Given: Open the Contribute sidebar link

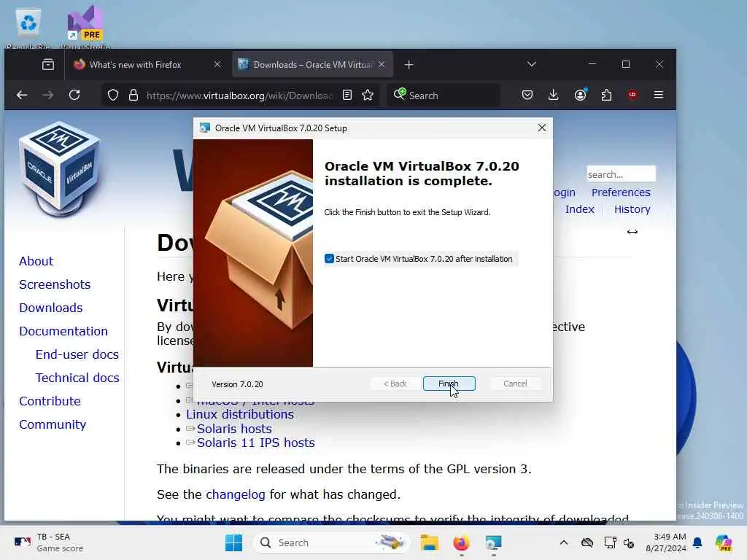Looking at the screenshot, I should tap(50, 401).
